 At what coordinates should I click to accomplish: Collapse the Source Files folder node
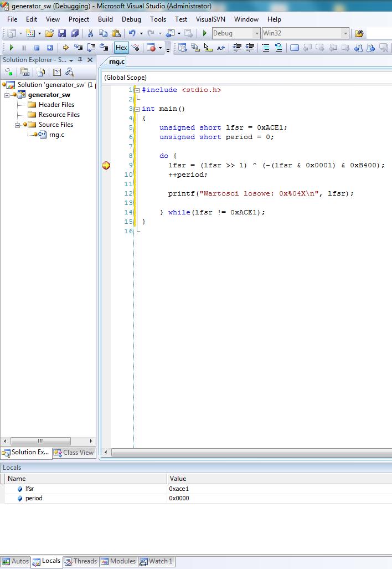point(17,125)
